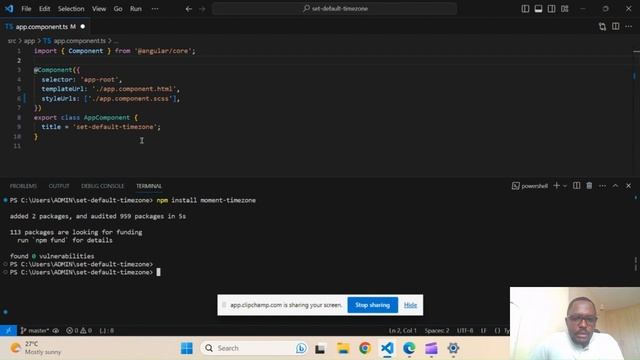Click the set-default-timezone command search box

point(334,9)
